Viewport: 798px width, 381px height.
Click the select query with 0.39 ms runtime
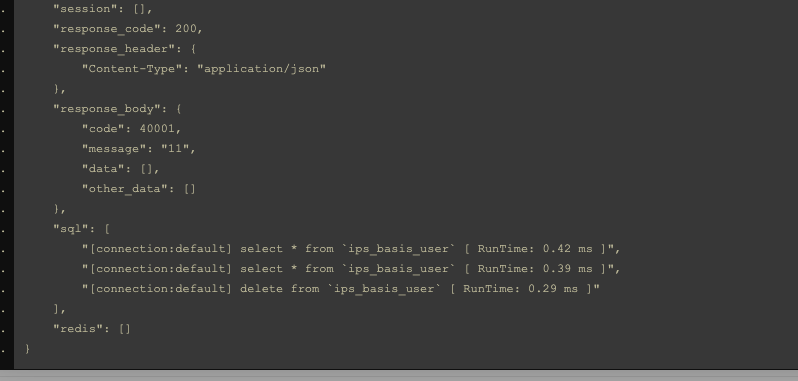352,269
